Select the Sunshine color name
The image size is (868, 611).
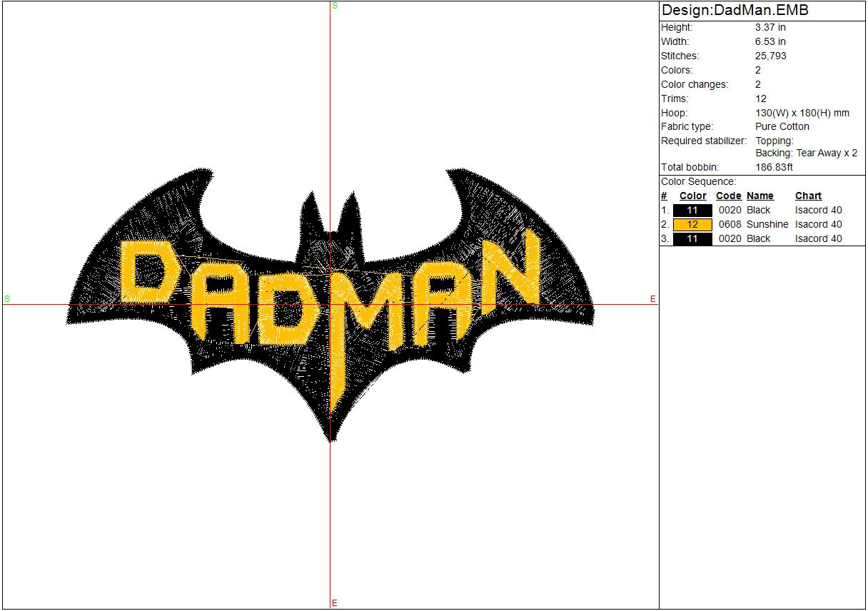coord(767,224)
